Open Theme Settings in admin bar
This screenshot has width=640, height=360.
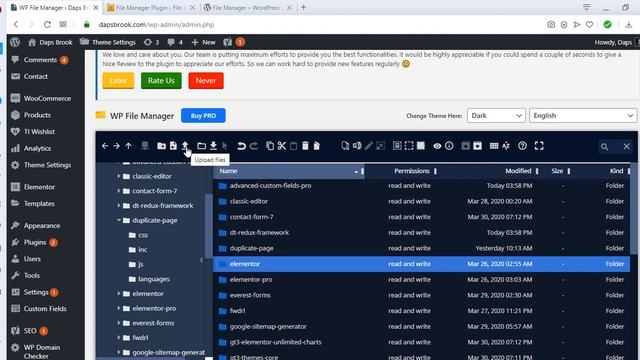click(108, 42)
